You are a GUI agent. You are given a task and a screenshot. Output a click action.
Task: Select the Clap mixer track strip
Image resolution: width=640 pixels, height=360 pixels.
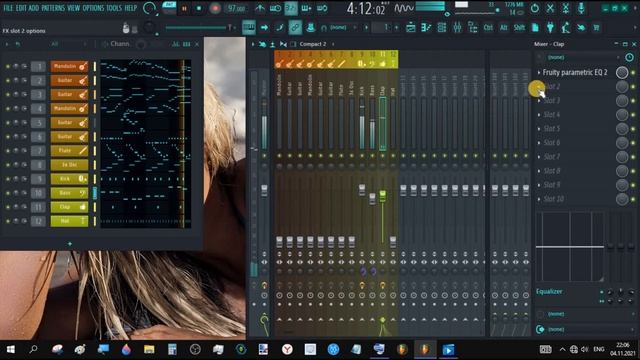(x=382, y=124)
